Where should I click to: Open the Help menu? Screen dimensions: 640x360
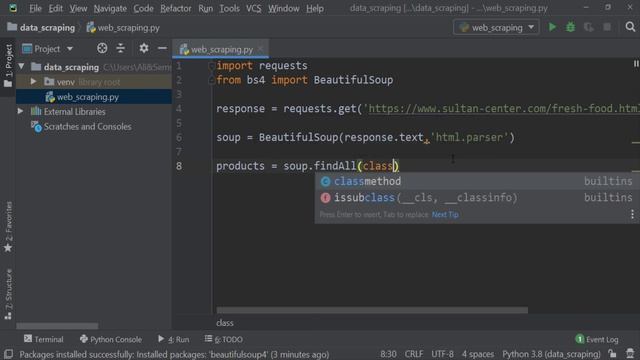click(x=315, y=8)
